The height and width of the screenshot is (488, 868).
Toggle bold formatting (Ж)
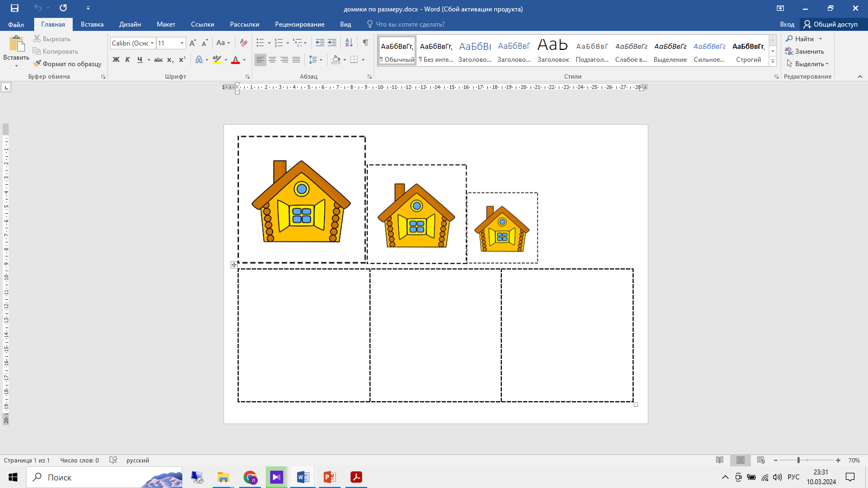[x=116, y=60]
